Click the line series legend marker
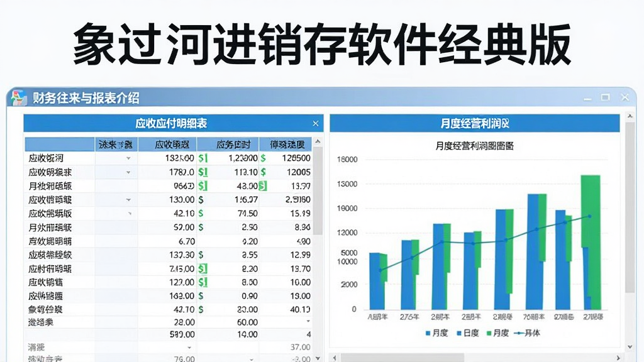This screenshot has height=362, width=644. [519, 333]
